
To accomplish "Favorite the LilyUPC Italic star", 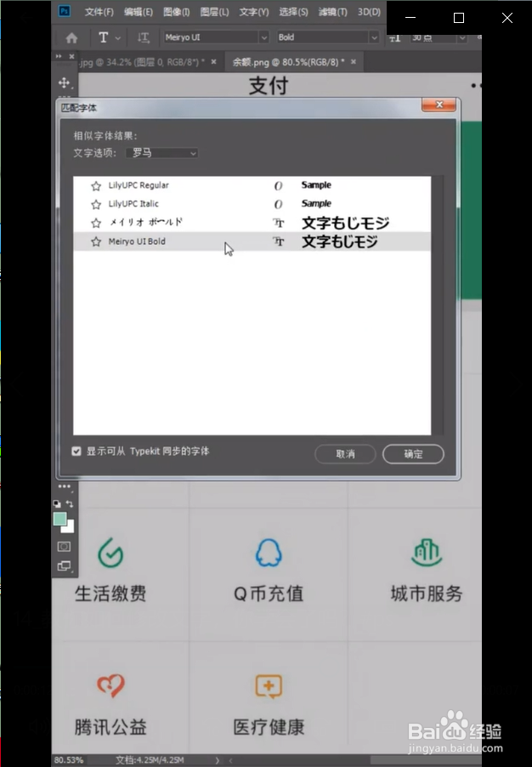I will [x=96, y=204].
